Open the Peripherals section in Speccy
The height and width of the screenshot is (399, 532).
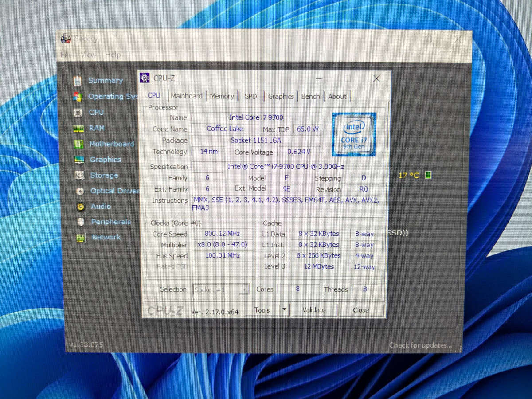111,222
